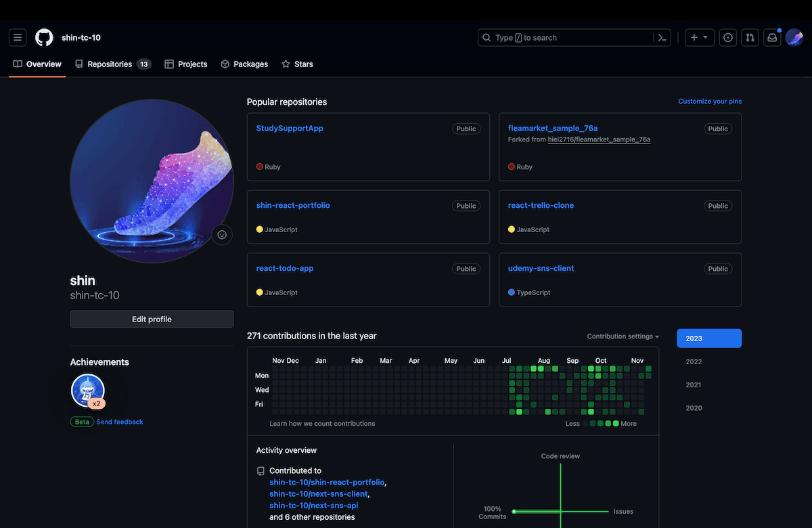812x528 pixels.
Task: Click the set status smiley icon
Action: pos(222,235)
